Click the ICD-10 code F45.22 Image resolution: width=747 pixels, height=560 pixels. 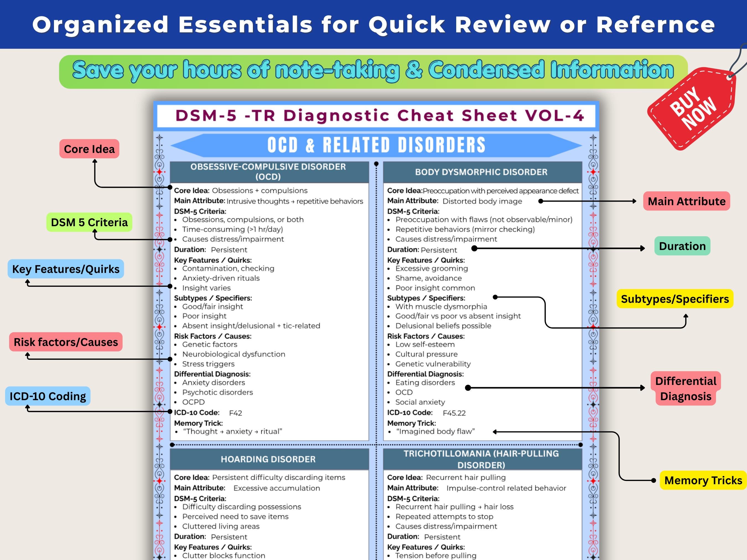(454, 413)
